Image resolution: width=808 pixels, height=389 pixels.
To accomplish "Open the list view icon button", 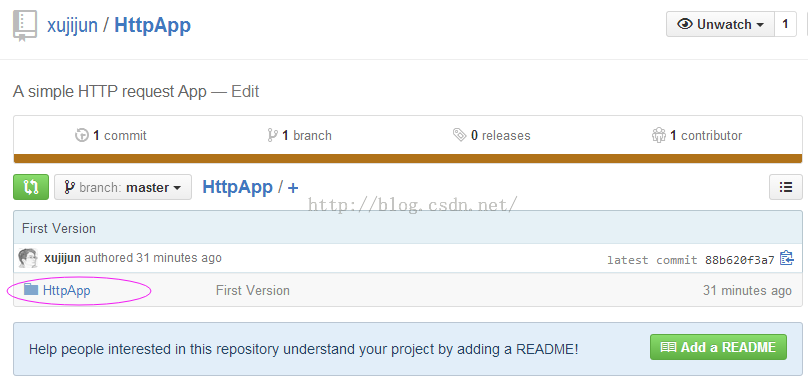I will 785,187.
